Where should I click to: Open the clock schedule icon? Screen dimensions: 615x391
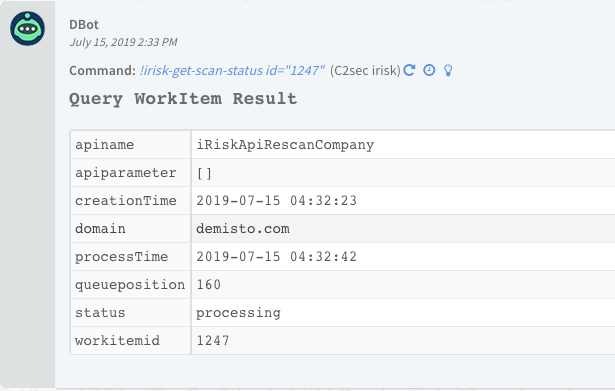coord(429,70)
